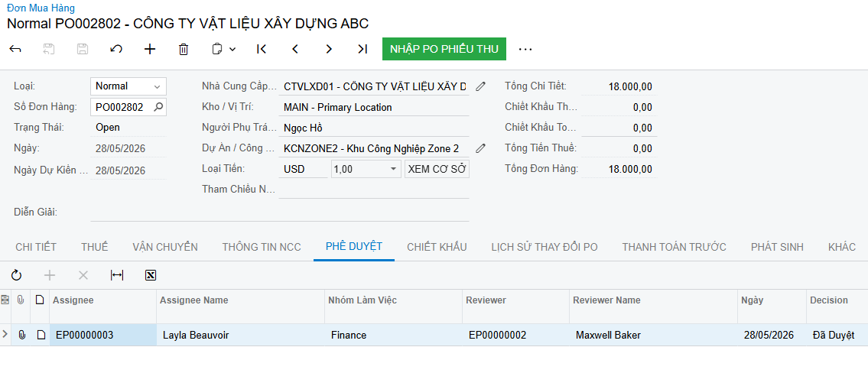This screenshot has width=868, height=373.
Task: Go to next record
Action: (330, 49)
